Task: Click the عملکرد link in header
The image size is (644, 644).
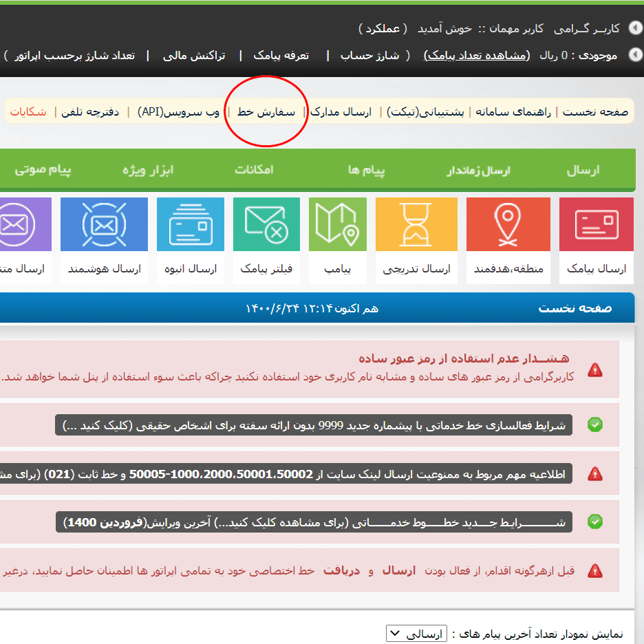Action: (383, 28)
